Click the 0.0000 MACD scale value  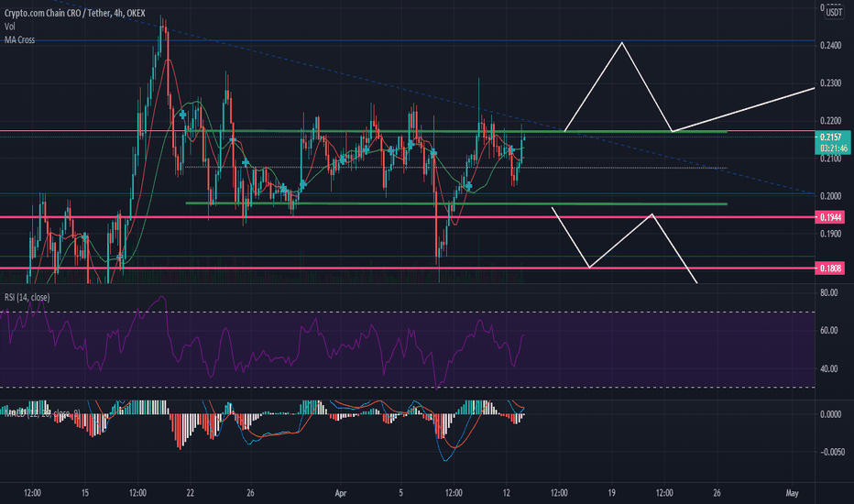[x=830, y=414]
